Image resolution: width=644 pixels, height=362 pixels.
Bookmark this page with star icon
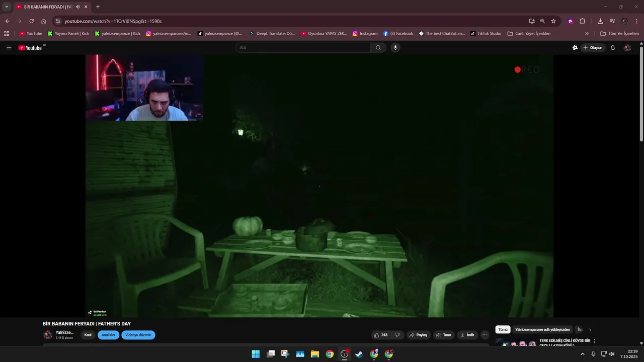click(x=553, y=21)
